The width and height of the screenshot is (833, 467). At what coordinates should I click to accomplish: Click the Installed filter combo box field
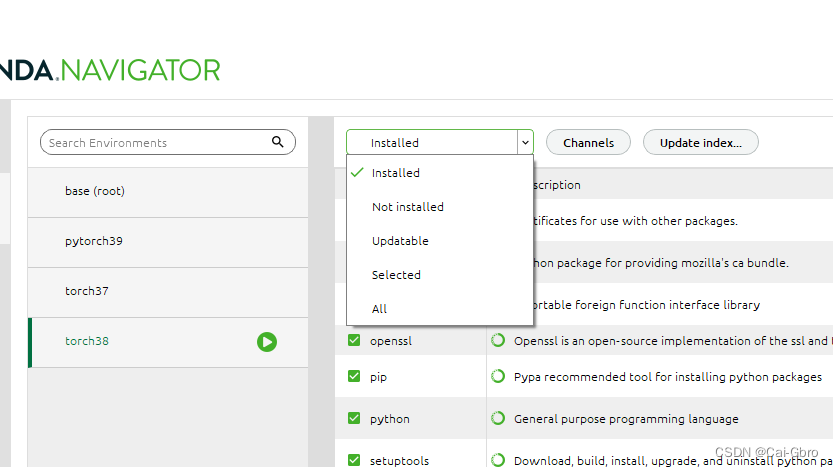coord(439,142)
